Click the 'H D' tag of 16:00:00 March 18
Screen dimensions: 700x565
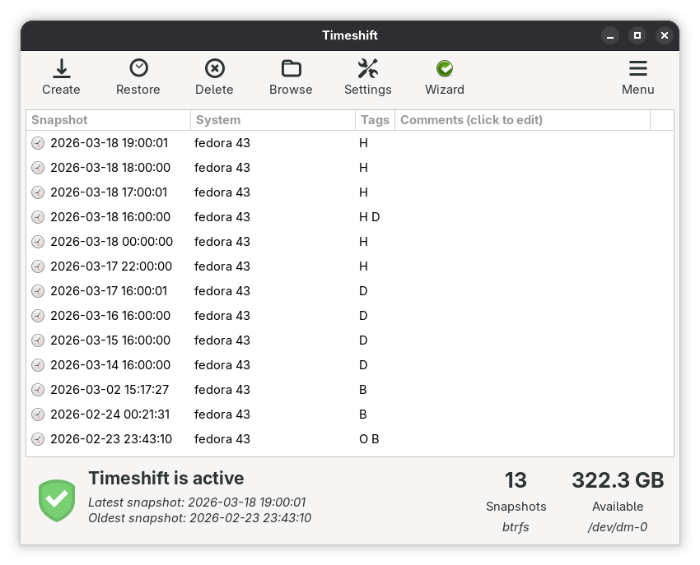coord(370,217)
